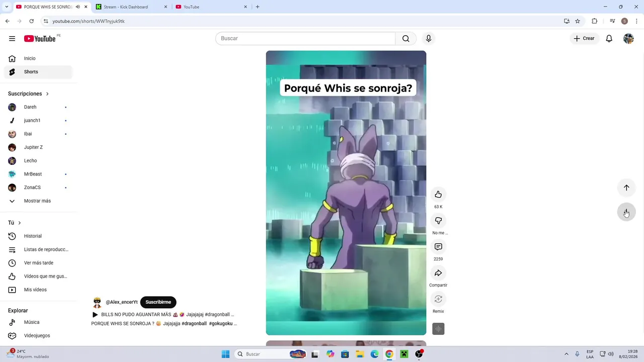Expand the Suscripciones section chevron

coord(47,94)
